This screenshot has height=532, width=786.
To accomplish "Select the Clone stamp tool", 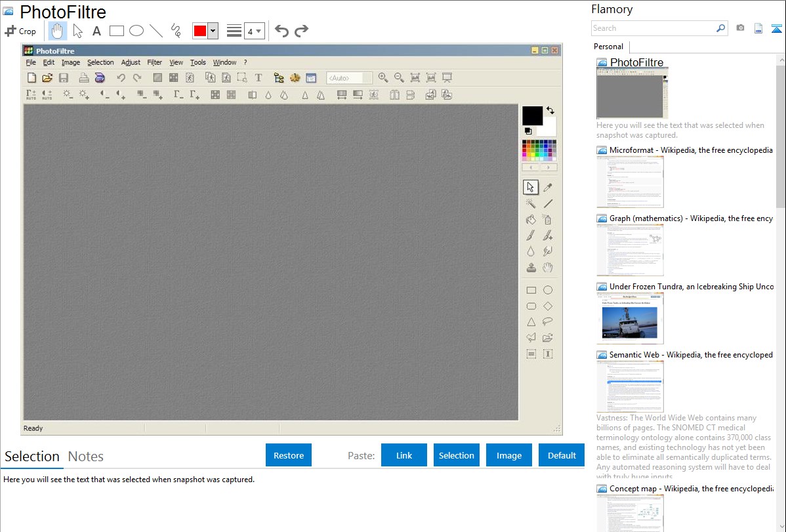I will (x=531, y=267).
